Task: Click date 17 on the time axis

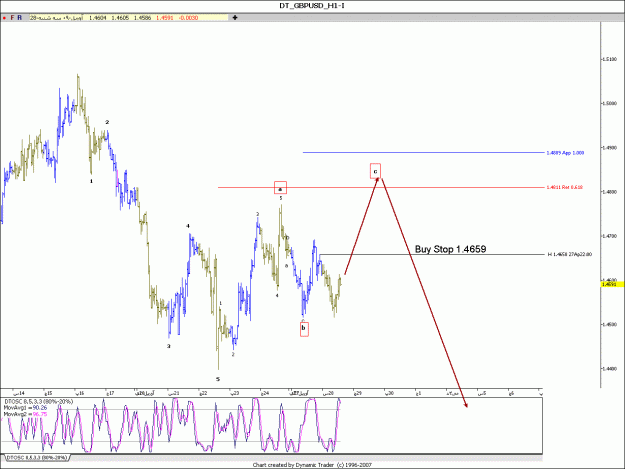Action: (110, 393)
